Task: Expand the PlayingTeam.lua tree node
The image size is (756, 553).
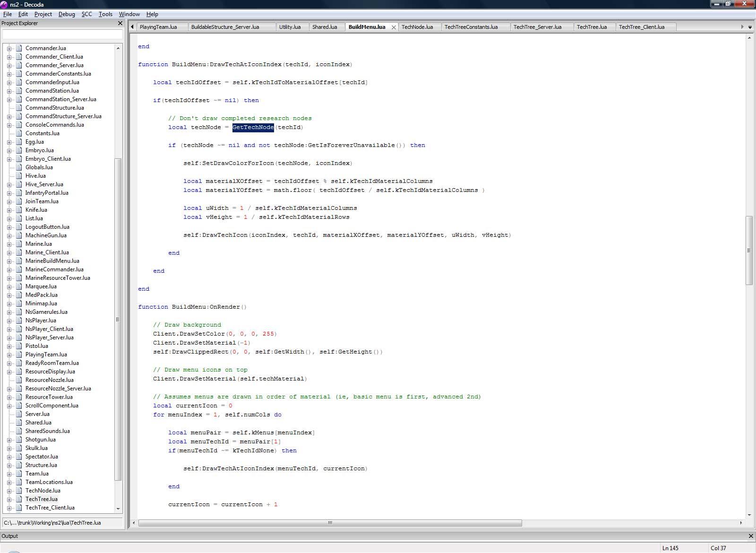Action: (x=9, y=354)
